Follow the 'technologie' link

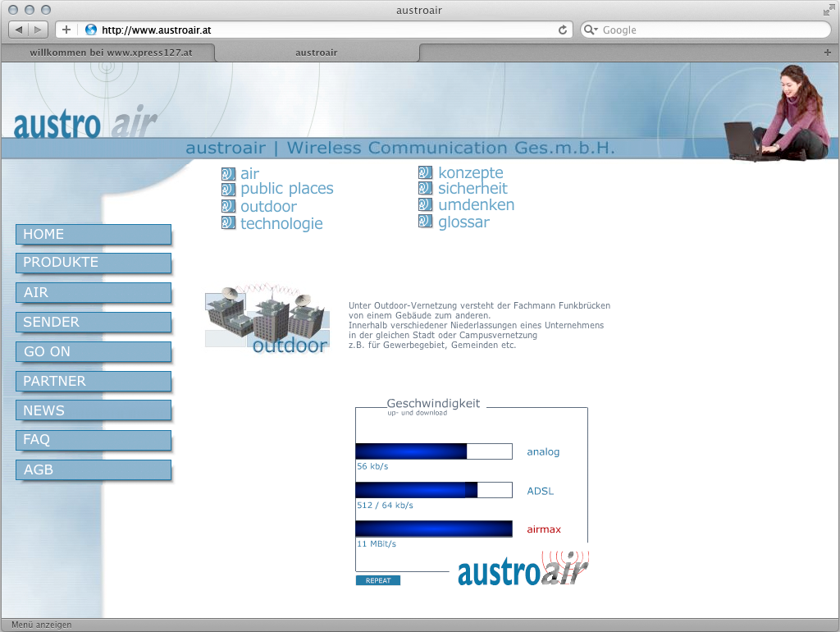(x=282, y=223)
